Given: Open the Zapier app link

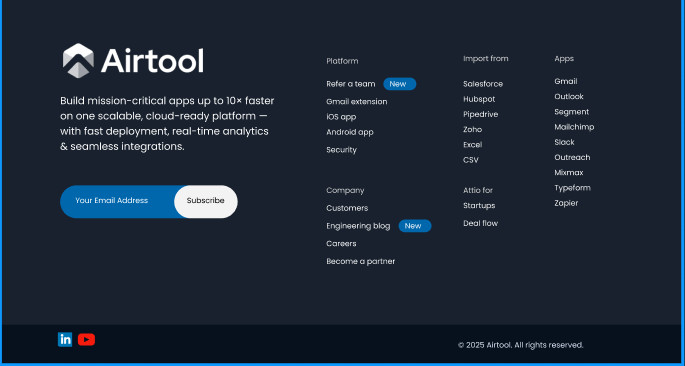Looking at the screenshot, I should point(566,203).
